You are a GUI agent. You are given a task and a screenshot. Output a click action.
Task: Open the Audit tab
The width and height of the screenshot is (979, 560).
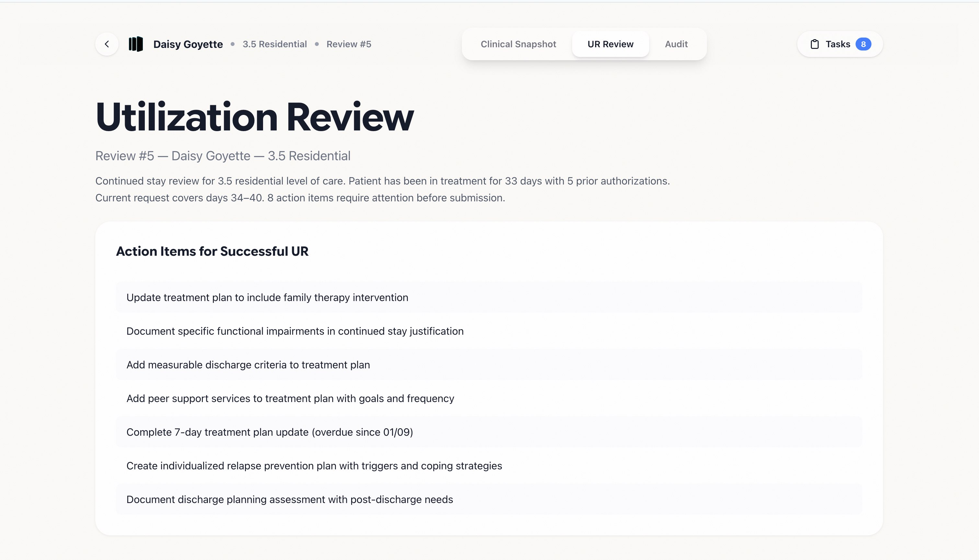[676, 44]
